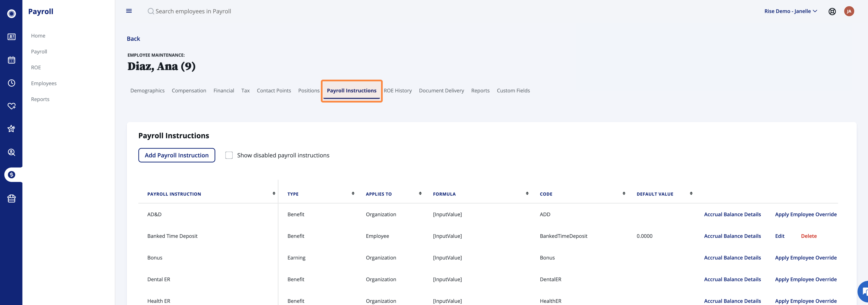This screenshot has height=305, width=868.
Task: Open Employees in the left menu
Action: pyautogui.click(x=44, y=83)
